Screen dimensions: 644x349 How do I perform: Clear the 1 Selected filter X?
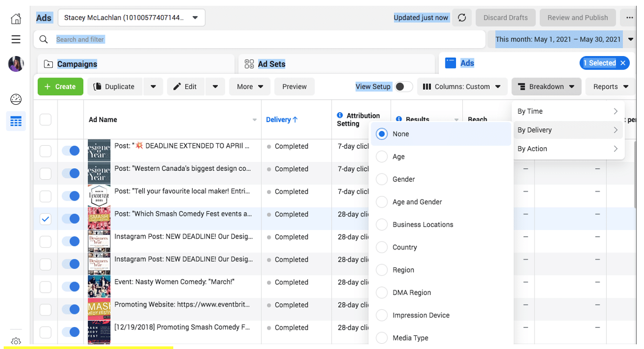pos(623,63)
